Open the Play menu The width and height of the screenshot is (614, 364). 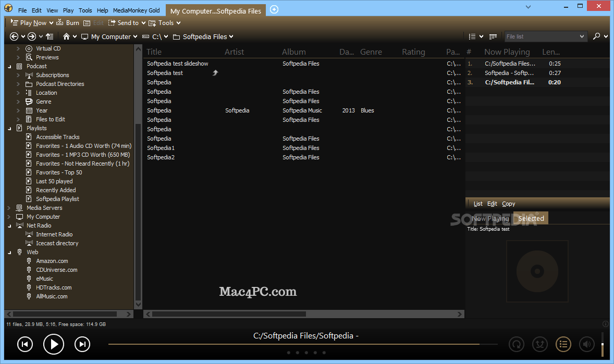coord(68,10)
